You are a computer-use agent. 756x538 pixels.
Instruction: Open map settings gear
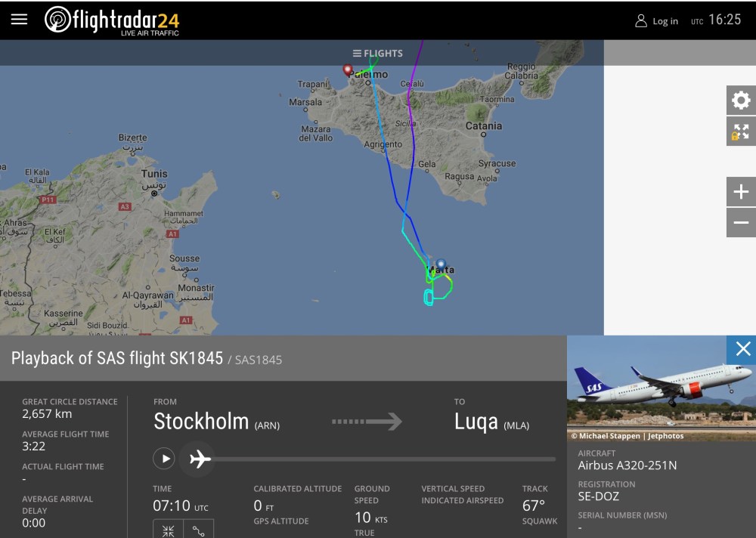(741, 100)
